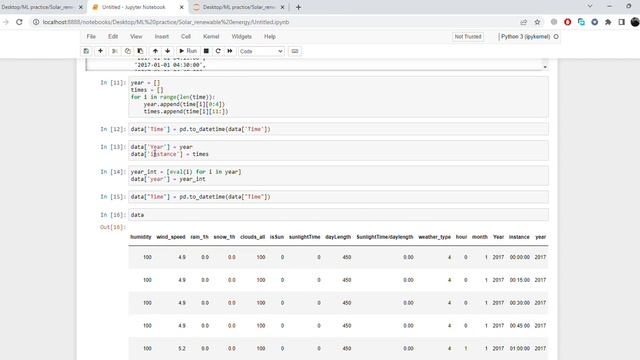Click inside code cell In [11]
The width and height of the screenshot is (640, 360).
tap(338, 97)
